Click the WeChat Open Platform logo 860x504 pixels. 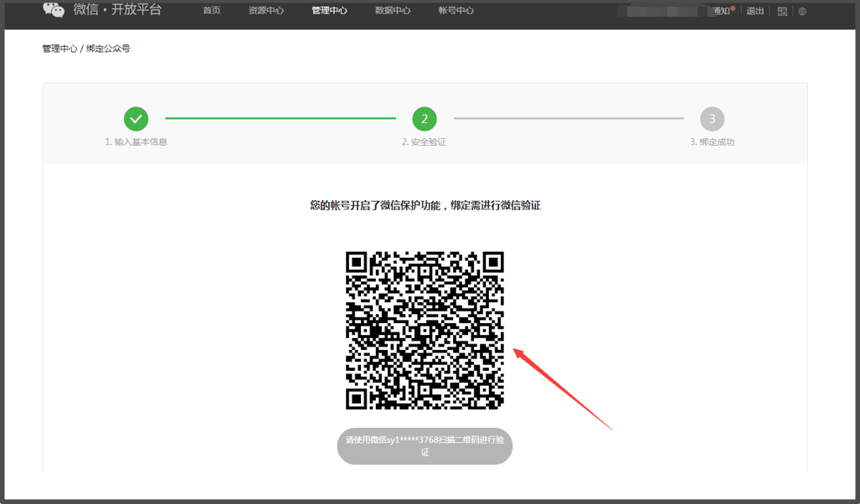pos(102,10)
